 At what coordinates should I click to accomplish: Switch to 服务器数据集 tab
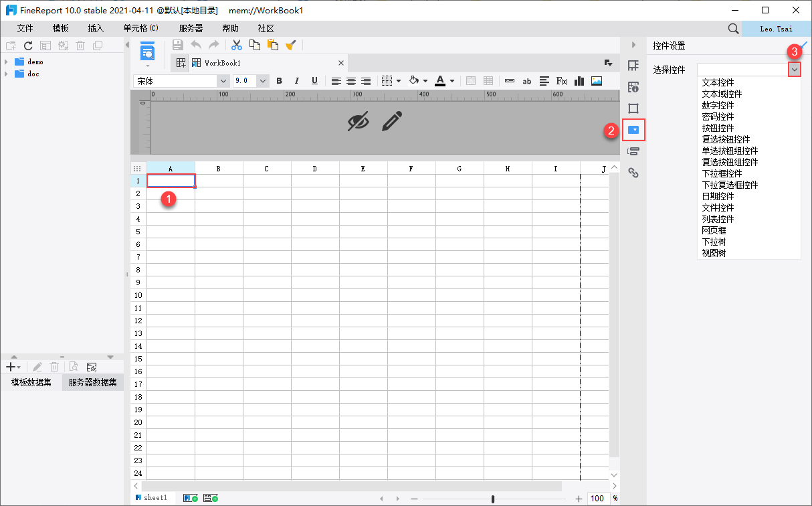[x=92, y=383]
